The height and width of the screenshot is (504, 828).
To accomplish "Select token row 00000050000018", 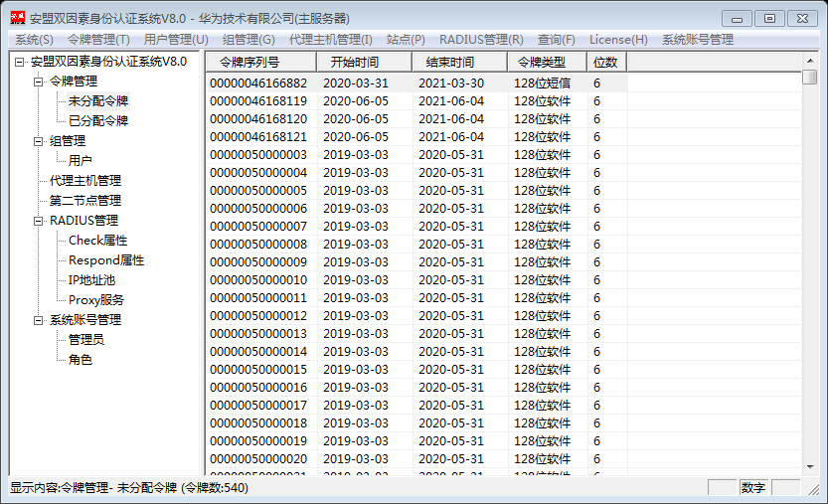I will (416, 423).
